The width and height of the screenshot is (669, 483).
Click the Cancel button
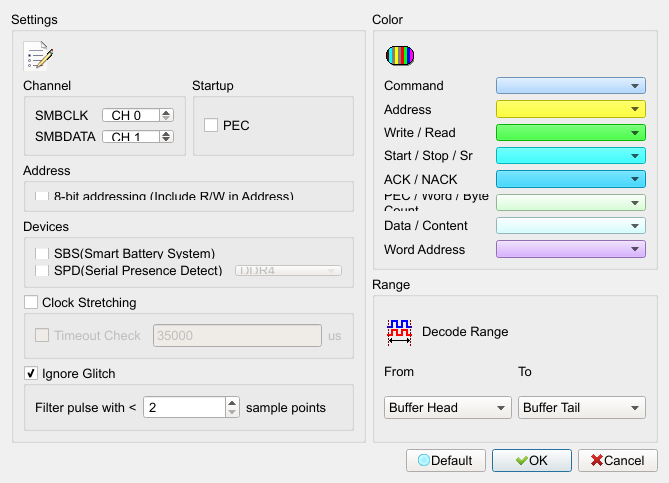pyautogui.click(x=618, y=460)
